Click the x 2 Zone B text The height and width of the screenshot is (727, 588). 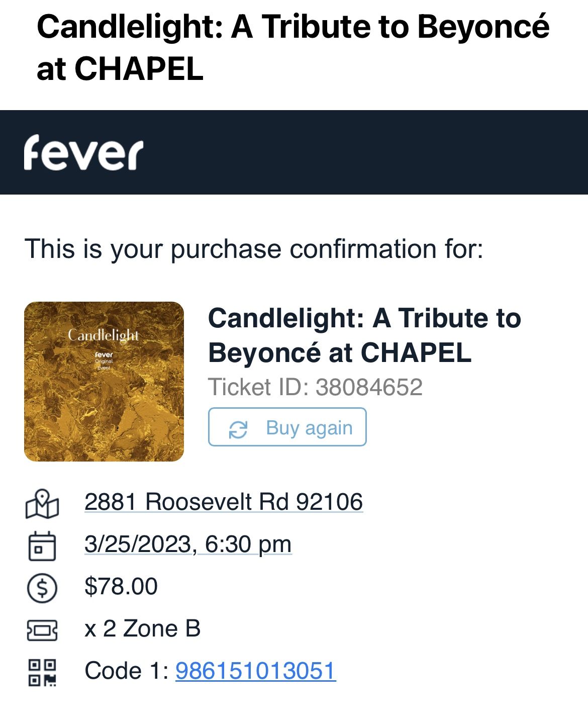[x=143, y=628]
